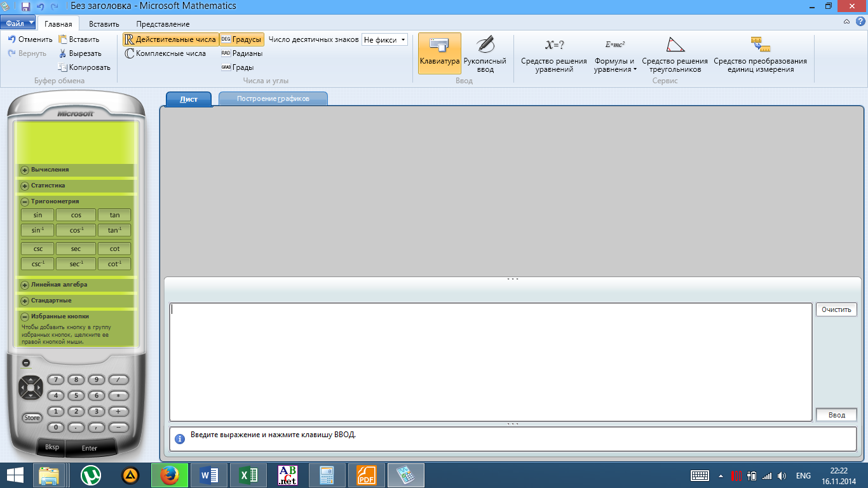Switch to Главная ribbon tab
Image resolution: width=868 pixels, height=488 pixels.
click(58, 24)
